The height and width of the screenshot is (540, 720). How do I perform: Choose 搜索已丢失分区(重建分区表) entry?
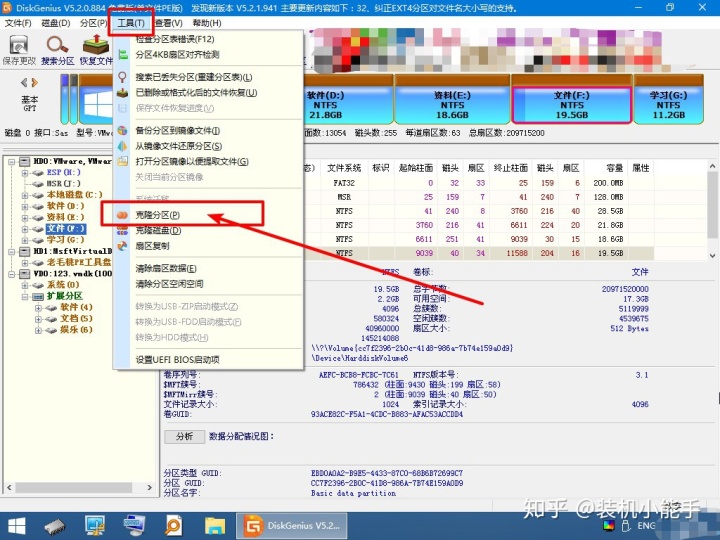194,77
